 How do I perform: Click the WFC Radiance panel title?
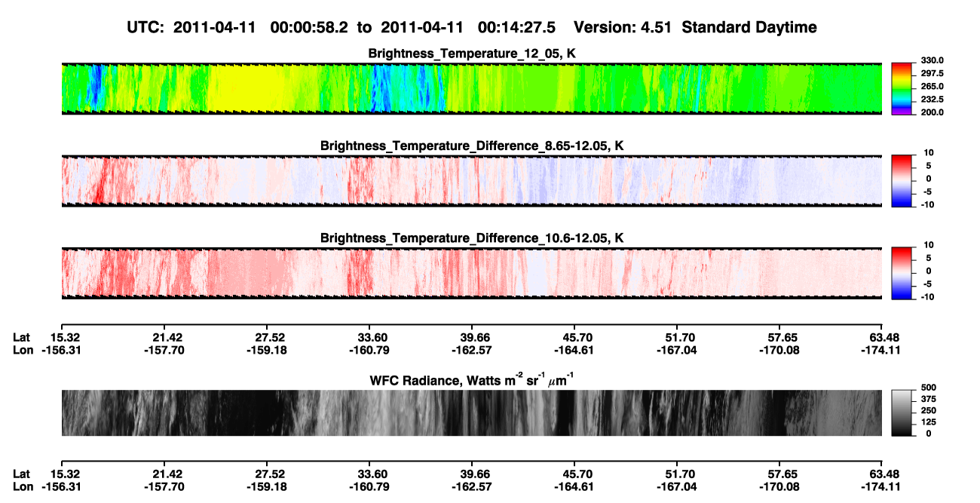[x=472, y=381]
